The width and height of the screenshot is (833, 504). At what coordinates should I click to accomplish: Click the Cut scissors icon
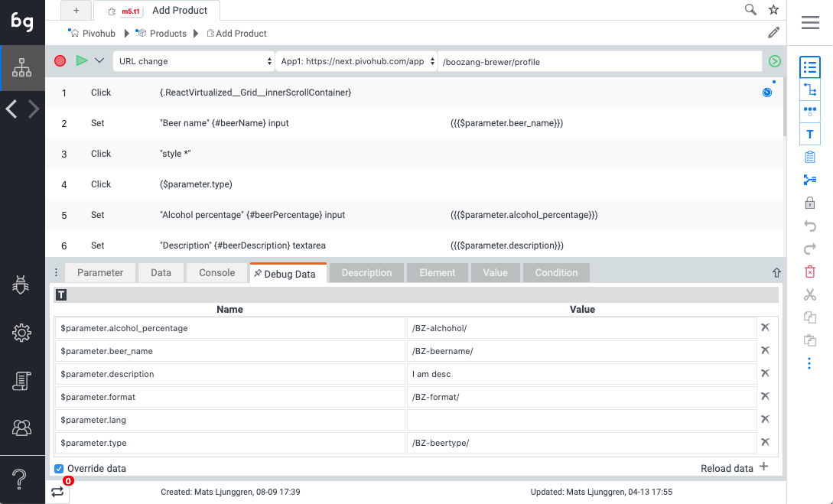click(810, 294)
